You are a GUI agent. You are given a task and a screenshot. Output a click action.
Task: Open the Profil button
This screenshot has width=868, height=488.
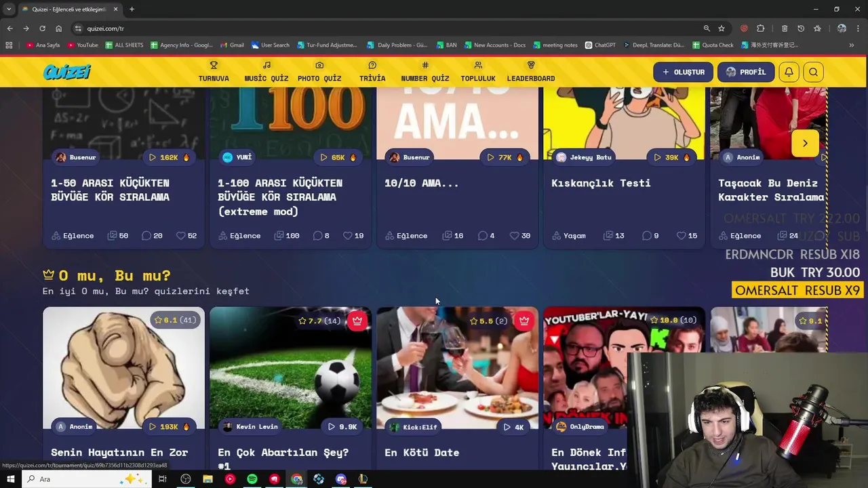(x=746, y=72)
